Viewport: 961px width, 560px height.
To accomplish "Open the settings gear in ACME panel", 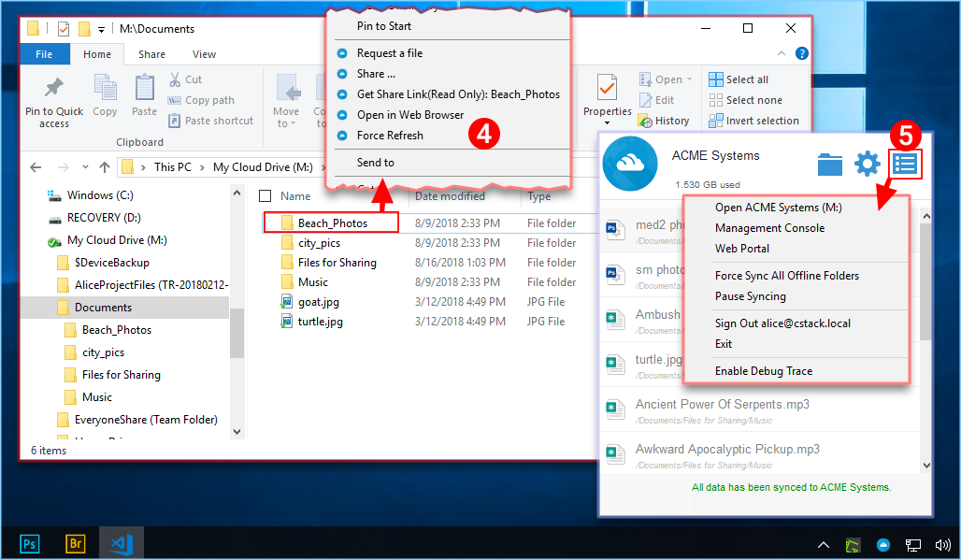I will [868, 164].
